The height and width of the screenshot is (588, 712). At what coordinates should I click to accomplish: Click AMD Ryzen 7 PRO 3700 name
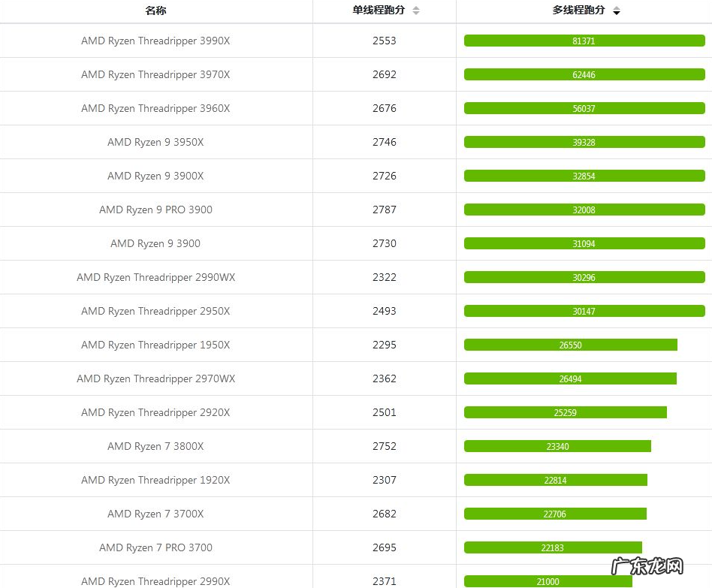point(155,547)
